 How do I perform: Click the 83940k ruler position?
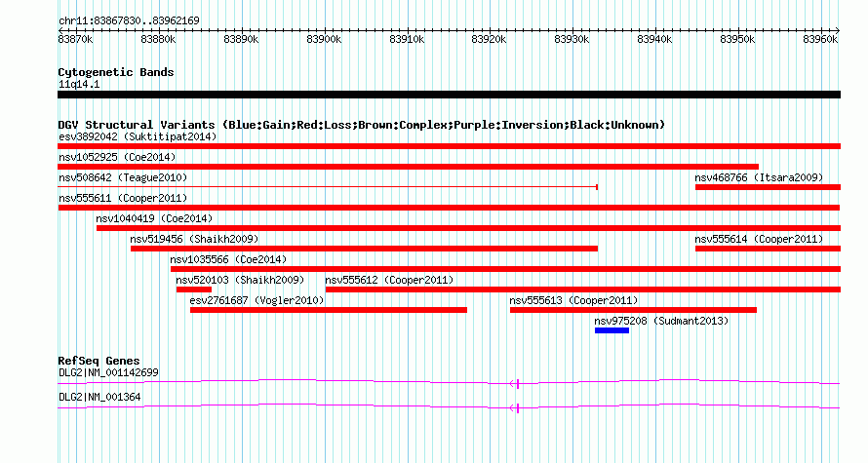click(x=654, y=39)
